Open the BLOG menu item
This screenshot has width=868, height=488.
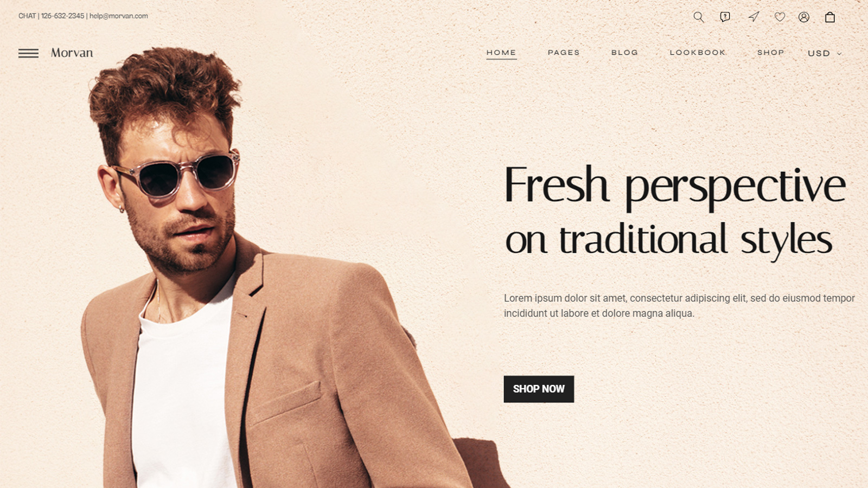624,53
